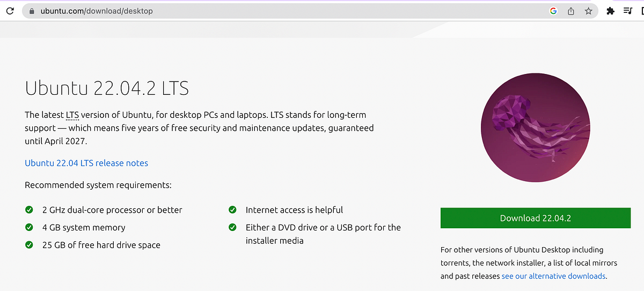
Task: Click the checkmark beside Internet access
Action: pyautogui.click(x=233, y=210)
